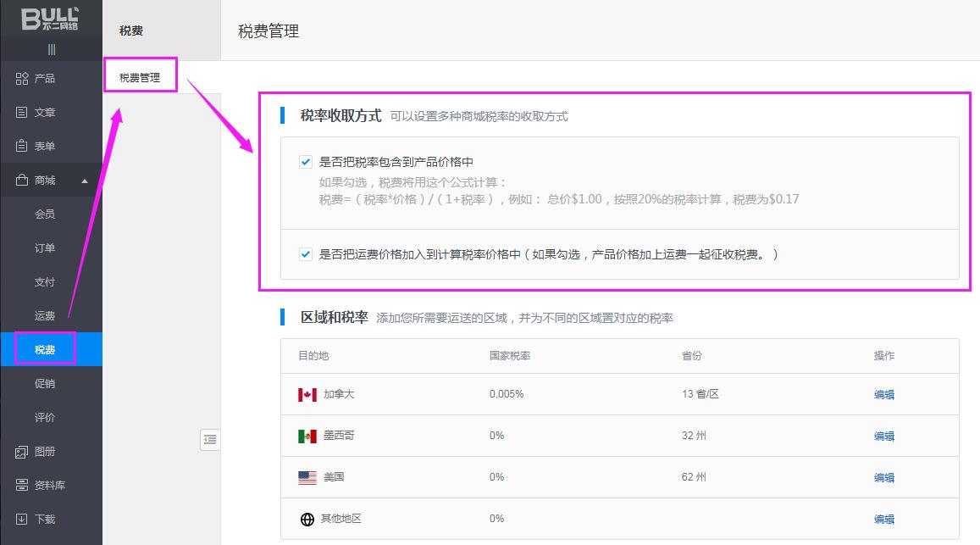Viewport: 980px width, 545px height.
Task: Click the BULL logo at top left
Action: (50, 19)
